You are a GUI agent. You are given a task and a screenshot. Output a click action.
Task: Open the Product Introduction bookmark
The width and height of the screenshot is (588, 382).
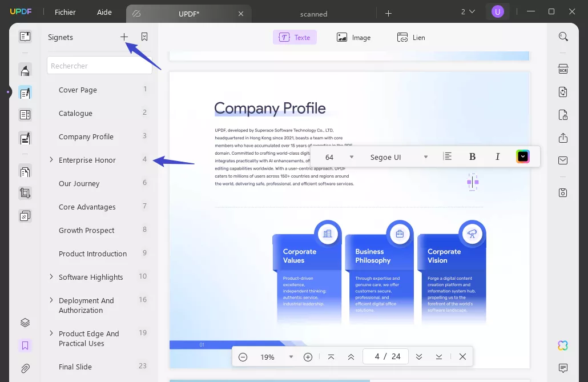click(92, 254)
